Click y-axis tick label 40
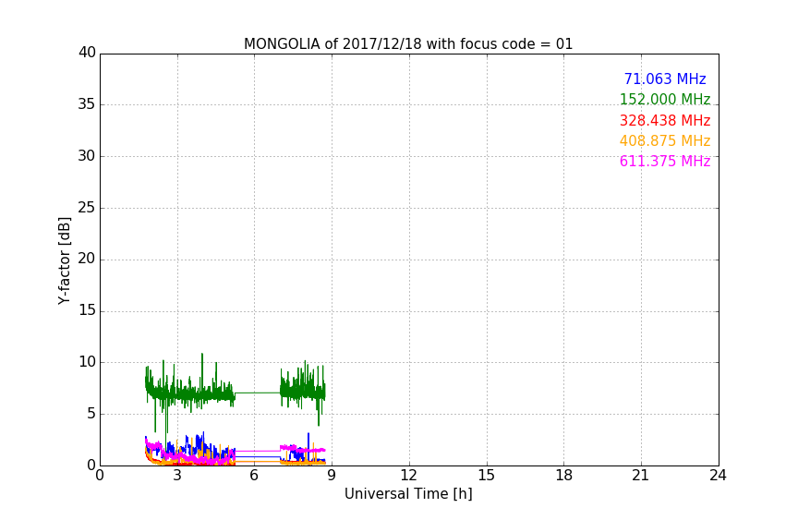798x532 pixels. pyautogui.click(x=87, y=53)
